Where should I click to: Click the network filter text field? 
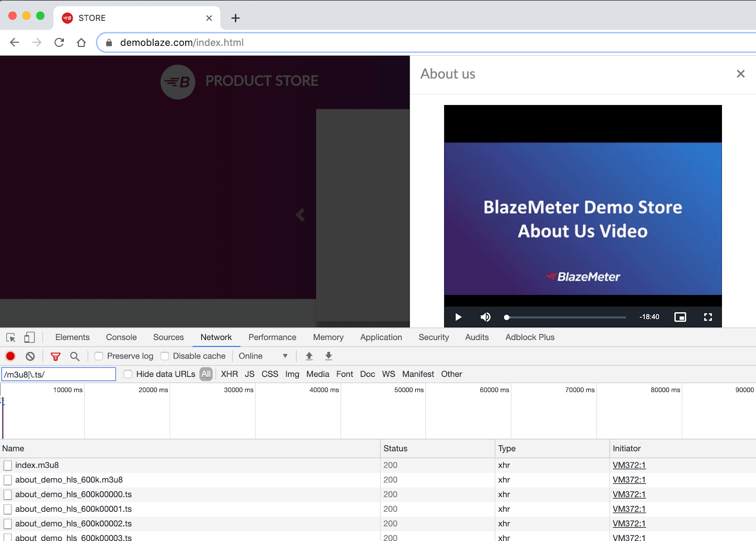tap(59, 375)
